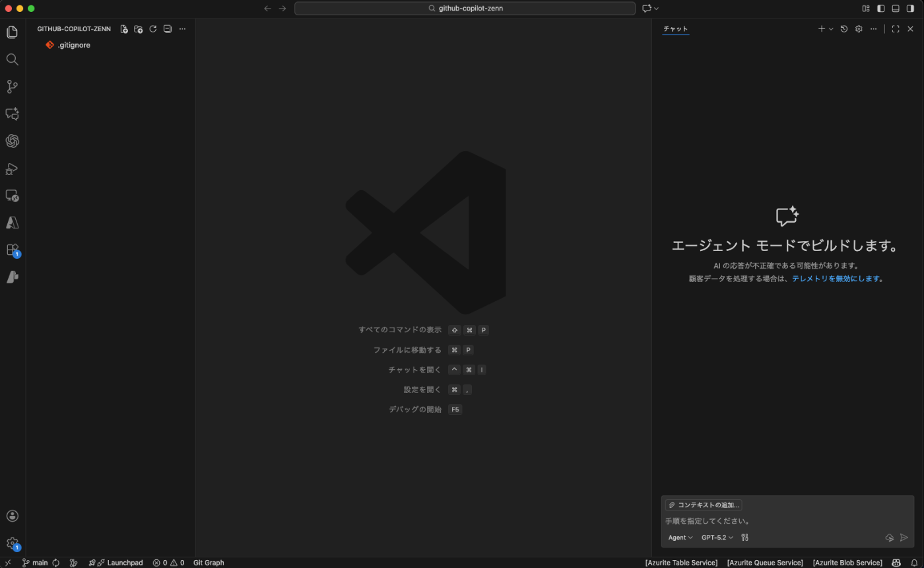Create a new file in Explorer
The image size is (924, 568).
tap(124, 29)
